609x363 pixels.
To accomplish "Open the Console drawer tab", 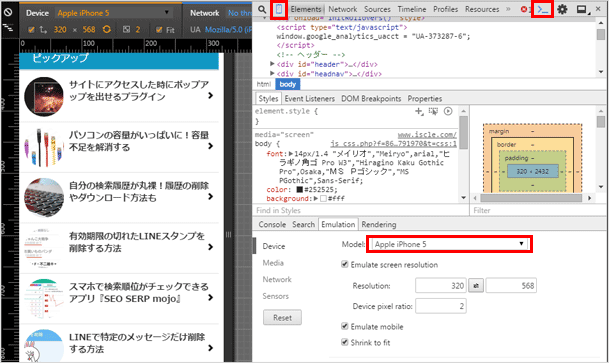I will (x=272, y=224).
